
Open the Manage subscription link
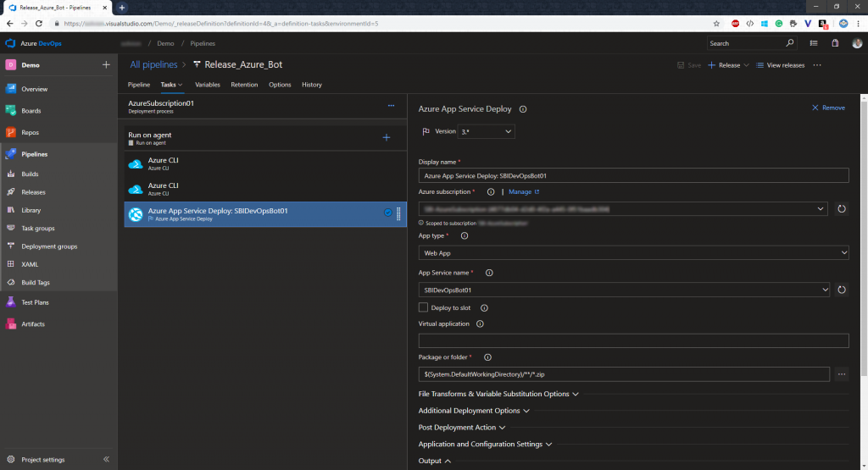pyautogui.click(x=524, y=192)
